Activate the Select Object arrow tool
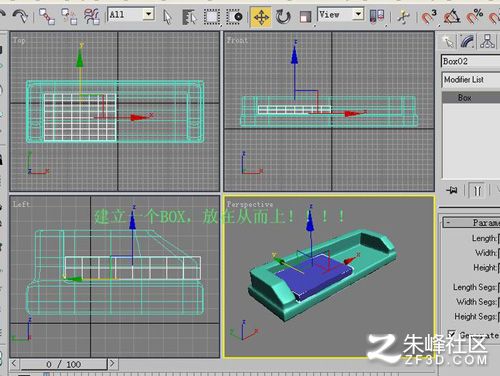The height and width of the screenshot is (376, 500). (167, 17)
